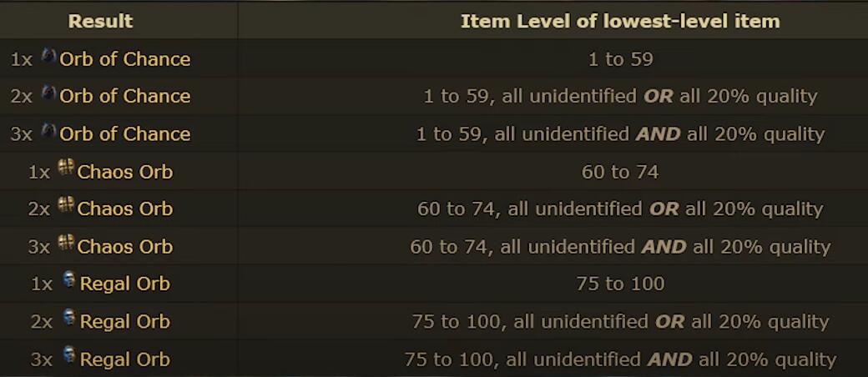Click the '60 to 74' item level cell
This screenshot has height=377, width=868.
point(620,172)
